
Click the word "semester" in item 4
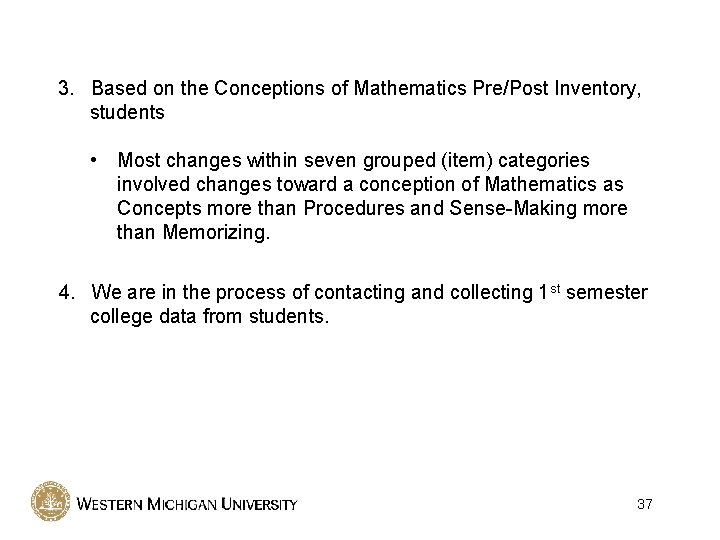pos(608,293)
